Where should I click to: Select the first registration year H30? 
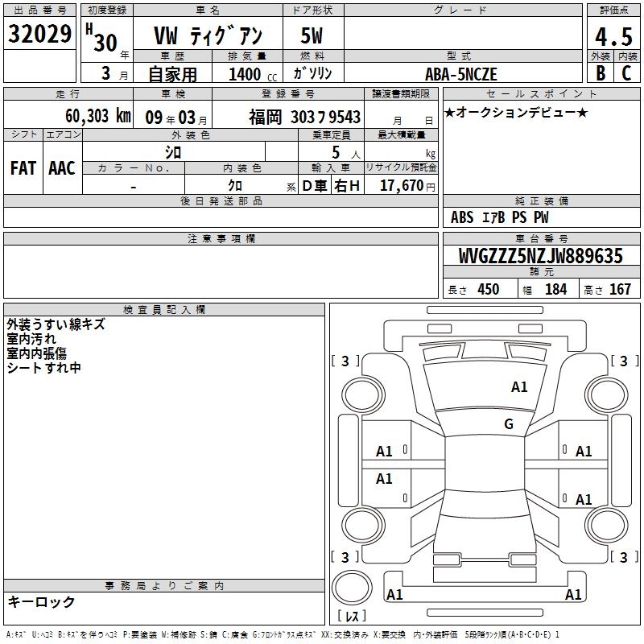coord(101,38)
